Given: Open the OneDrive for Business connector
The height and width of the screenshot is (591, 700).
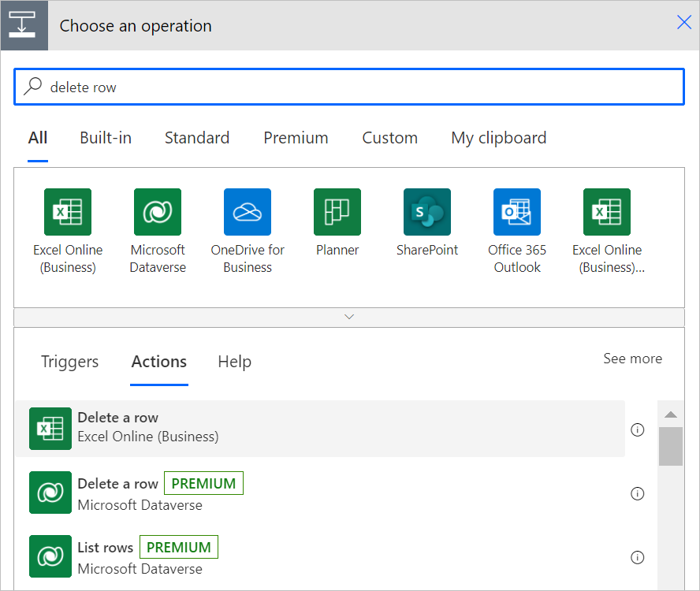Looking at the screenshot, I should click(x=247, y=212).
